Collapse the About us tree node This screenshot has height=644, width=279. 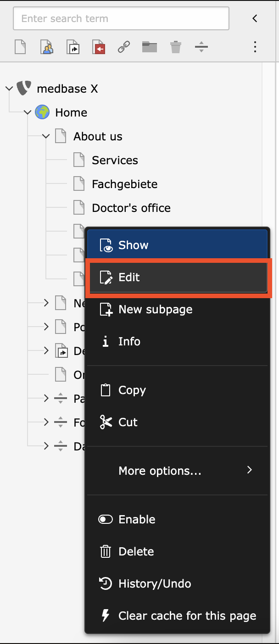click(46, 136)
